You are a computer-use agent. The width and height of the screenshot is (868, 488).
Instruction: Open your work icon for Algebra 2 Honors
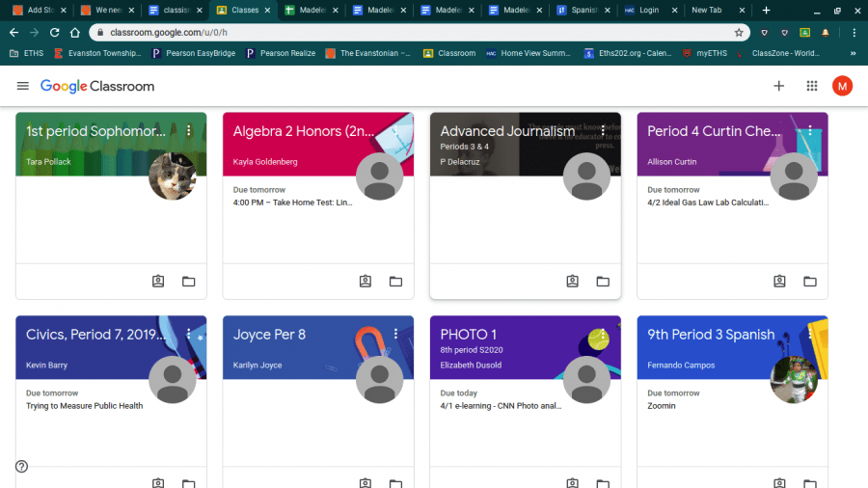tap(366, 281)
